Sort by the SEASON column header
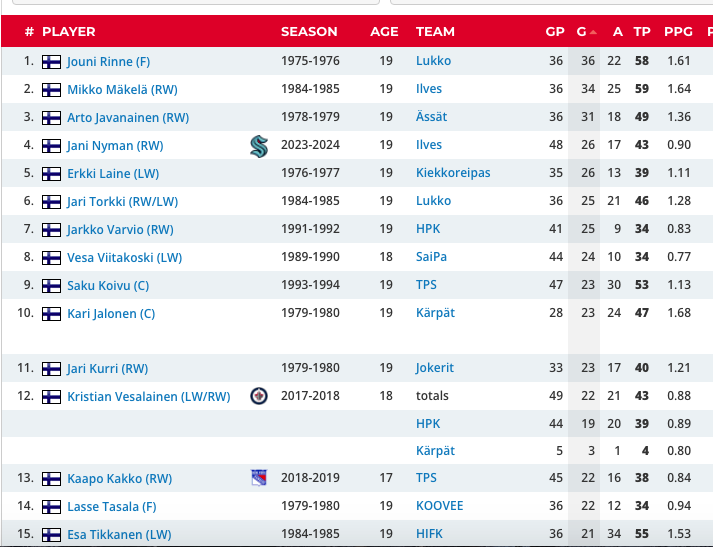This screenshot has width=713, height=547. (309, 31)
